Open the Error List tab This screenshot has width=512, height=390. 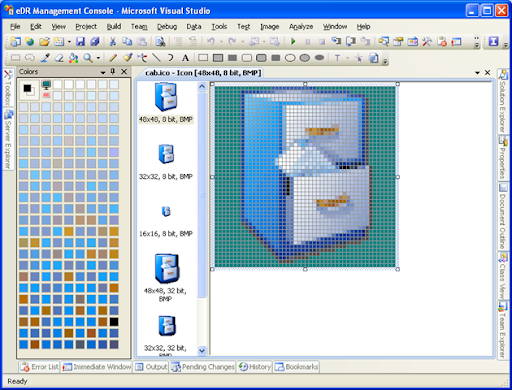point(39,367)
